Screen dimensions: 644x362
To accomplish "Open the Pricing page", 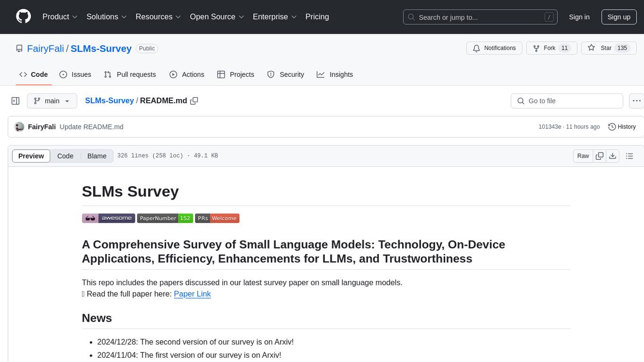I will (317, 17).
